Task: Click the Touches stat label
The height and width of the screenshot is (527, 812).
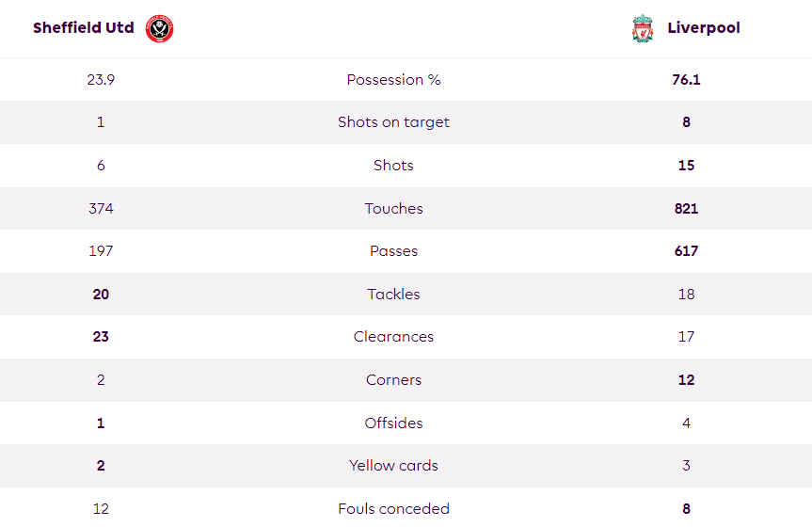Action: click(393, 208)
